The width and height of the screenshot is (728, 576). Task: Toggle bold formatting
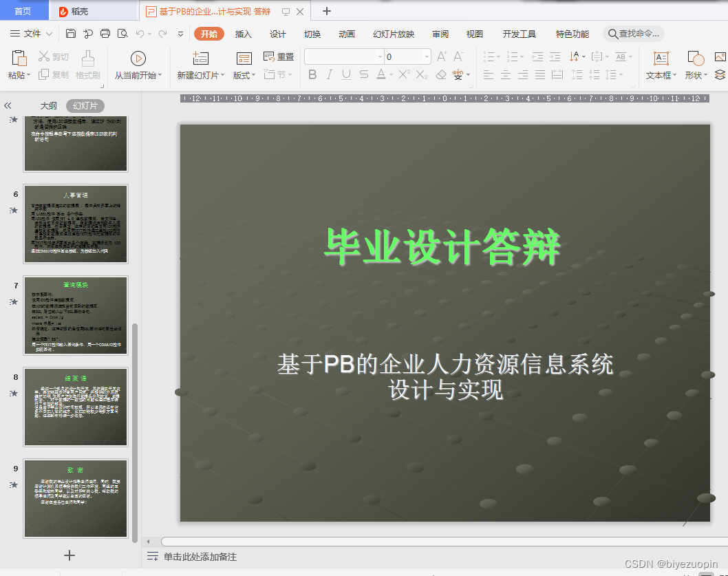pyautogui.click(x=312, y=74)
